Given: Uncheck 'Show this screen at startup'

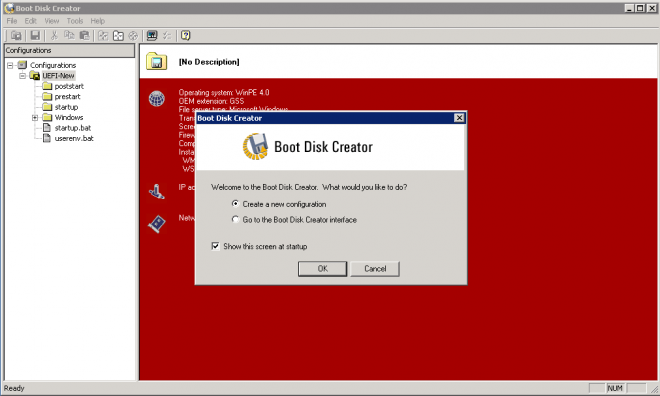Looking at the screenshot, I should (x=216, y=246).
